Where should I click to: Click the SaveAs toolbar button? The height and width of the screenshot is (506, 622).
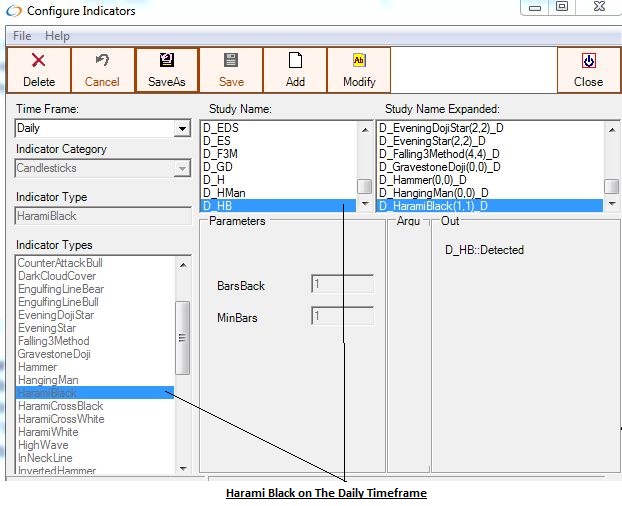(166, 70)
